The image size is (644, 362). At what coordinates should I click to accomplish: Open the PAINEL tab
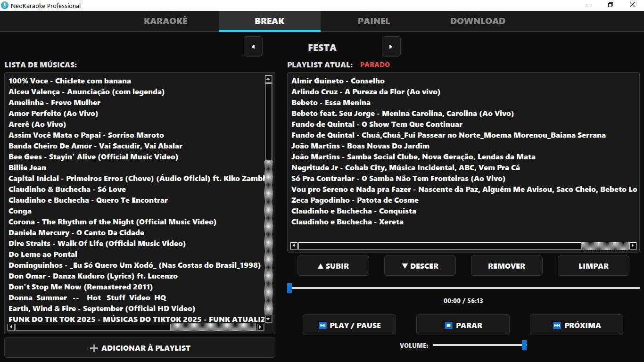pyautogui.click(x=373, y=21)
